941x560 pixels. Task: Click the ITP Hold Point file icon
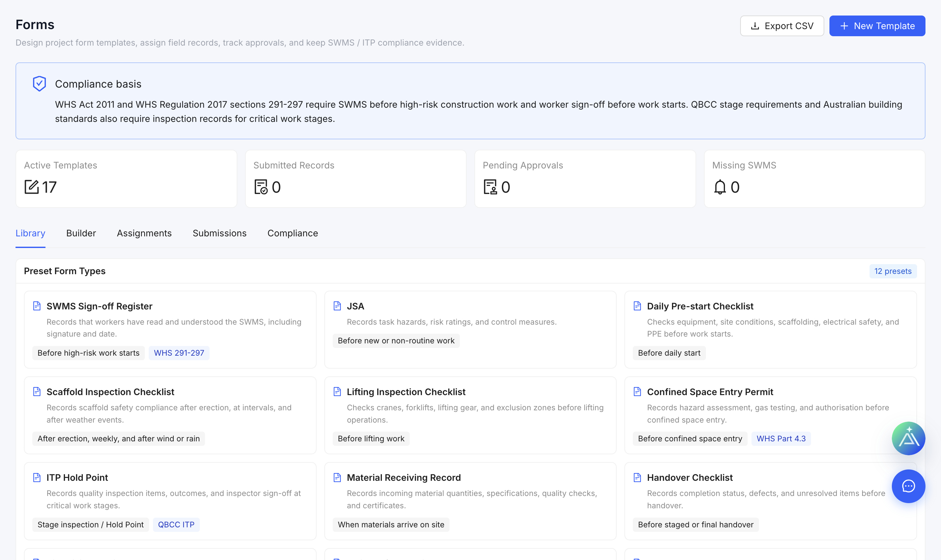pos(37,477)
